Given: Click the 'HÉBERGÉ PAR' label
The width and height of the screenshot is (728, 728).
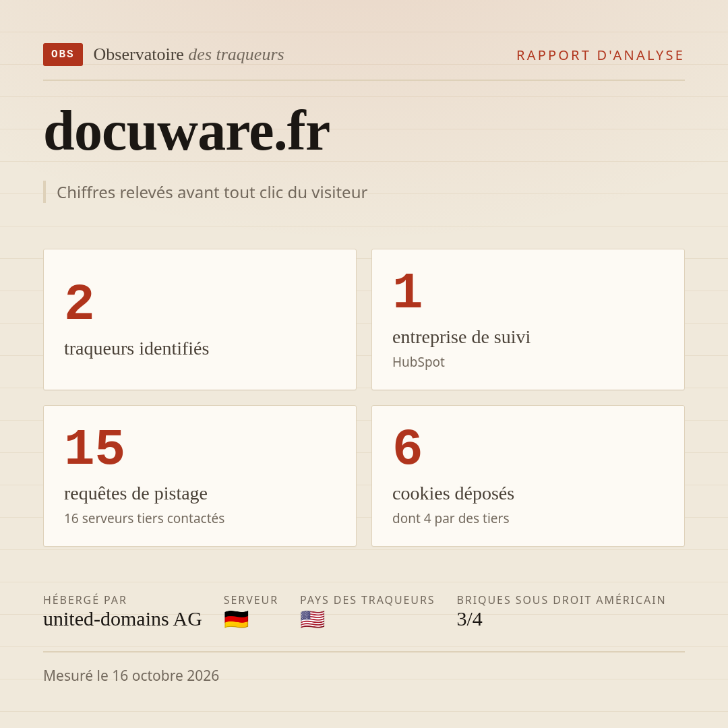Looking at the screenshot, I should [85, 600].
